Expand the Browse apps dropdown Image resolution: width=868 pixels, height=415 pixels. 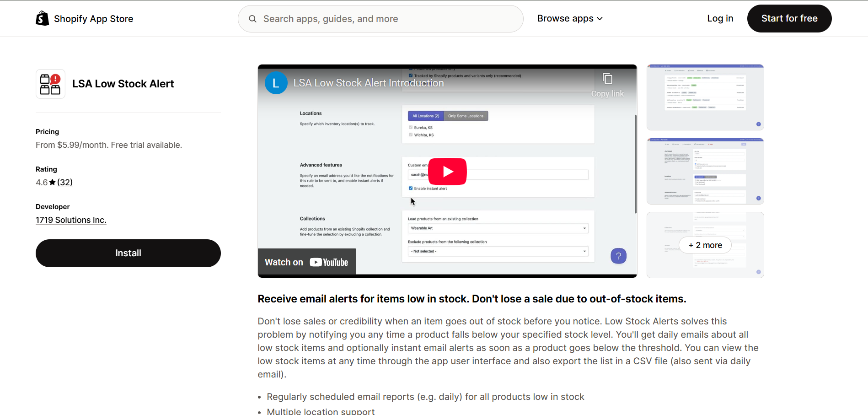(570, 18)
